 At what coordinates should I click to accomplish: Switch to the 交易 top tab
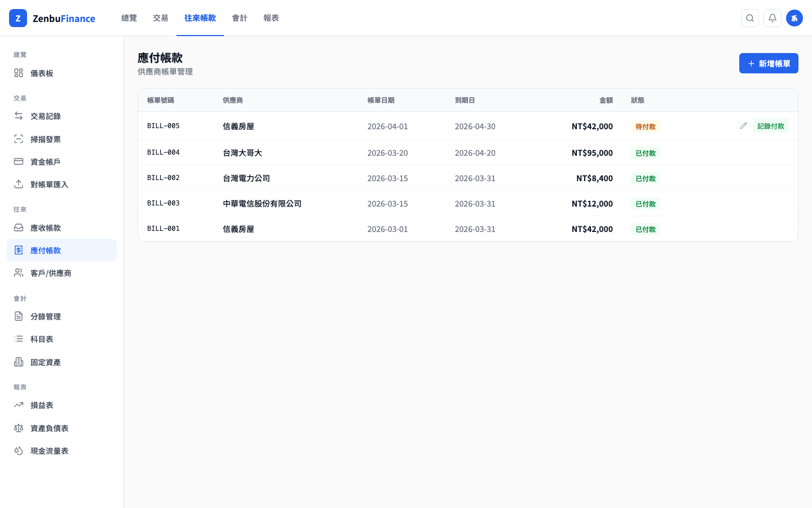point(161,18)
